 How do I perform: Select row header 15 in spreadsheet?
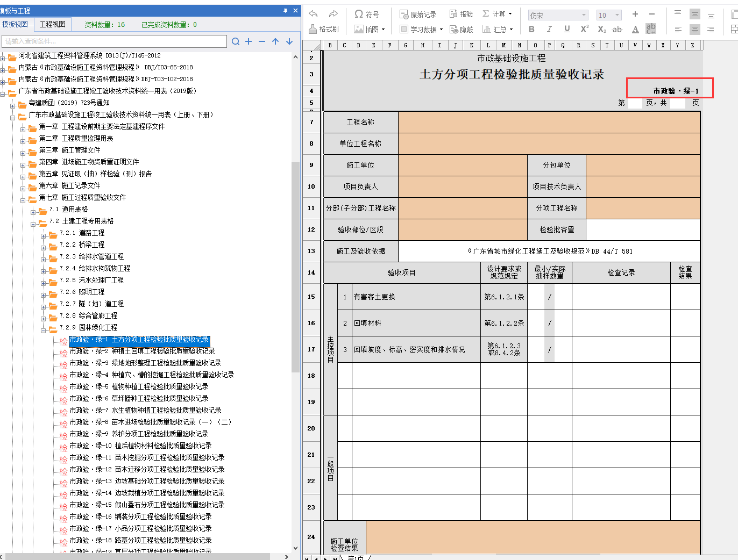point(311,297)
